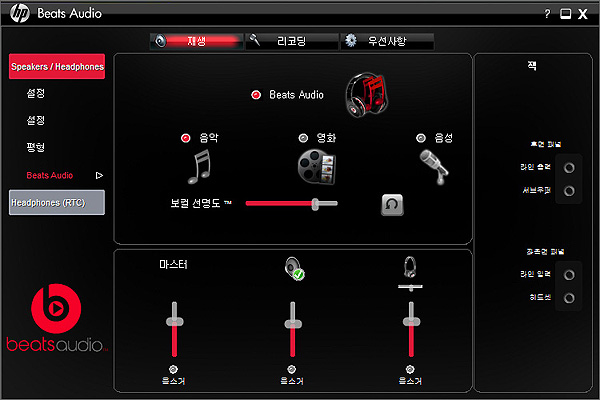Click the microphone voice icon
The image size is (600, 400).
click(434, 167)
